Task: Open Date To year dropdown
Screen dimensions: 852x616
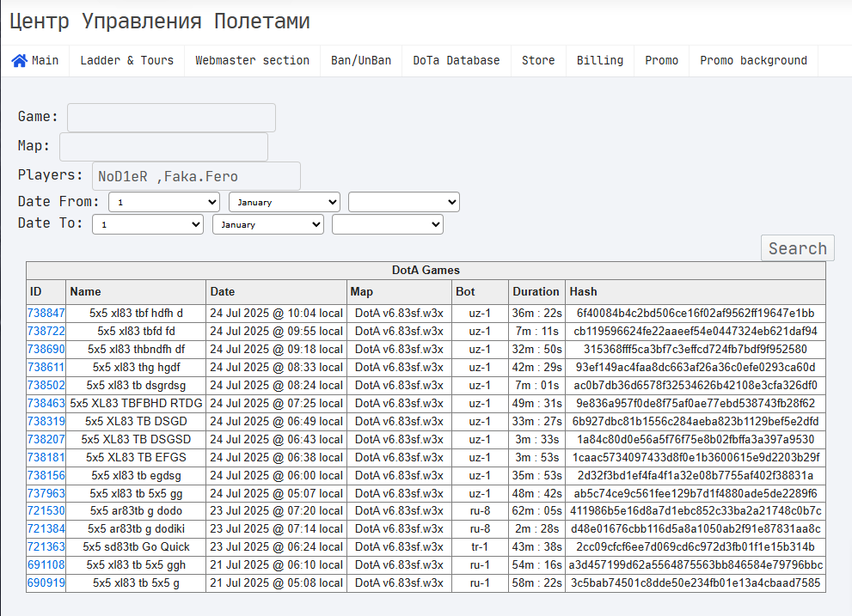Action: (x=388, y=224)
